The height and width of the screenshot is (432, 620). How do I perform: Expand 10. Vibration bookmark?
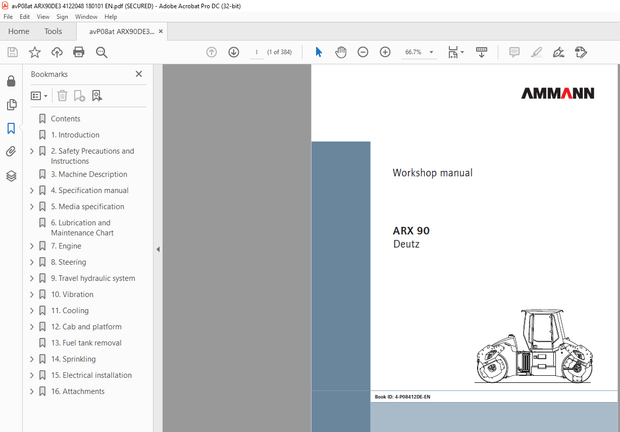tap(32, 294)
